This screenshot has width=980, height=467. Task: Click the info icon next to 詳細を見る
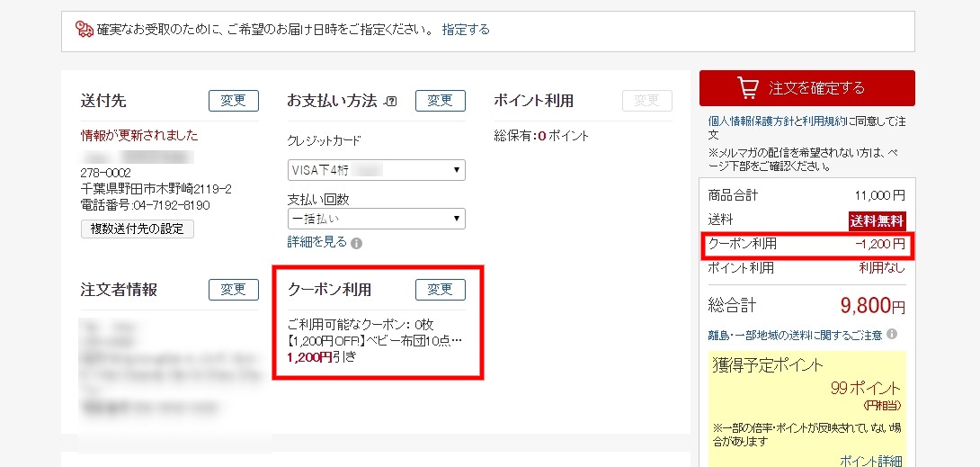tap(357, 243)
